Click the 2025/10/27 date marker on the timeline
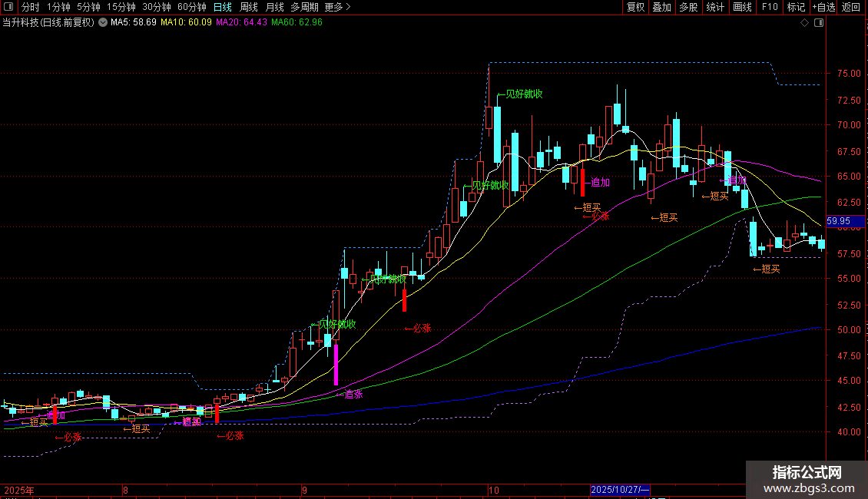 [619, 490]
